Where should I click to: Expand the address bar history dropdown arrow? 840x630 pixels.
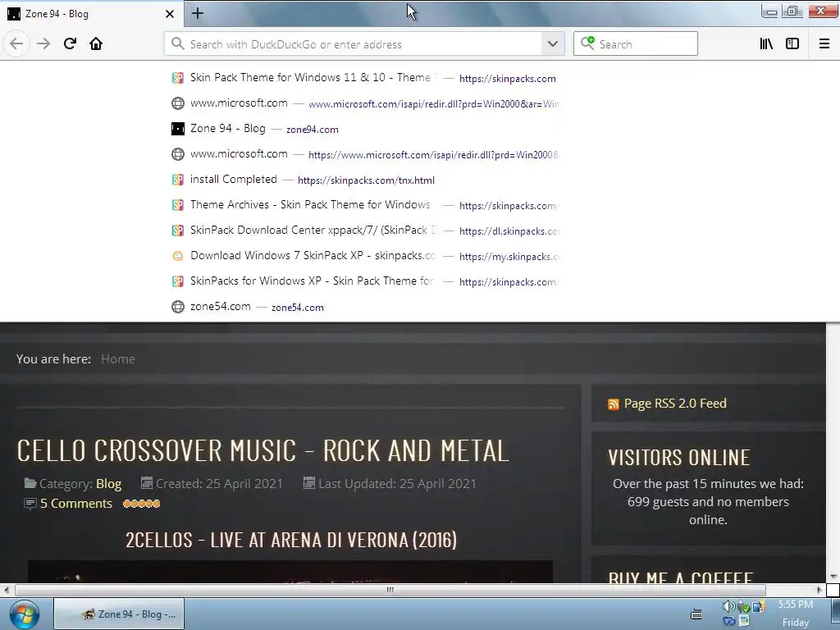pyautogui.click(x=553, y=44)
